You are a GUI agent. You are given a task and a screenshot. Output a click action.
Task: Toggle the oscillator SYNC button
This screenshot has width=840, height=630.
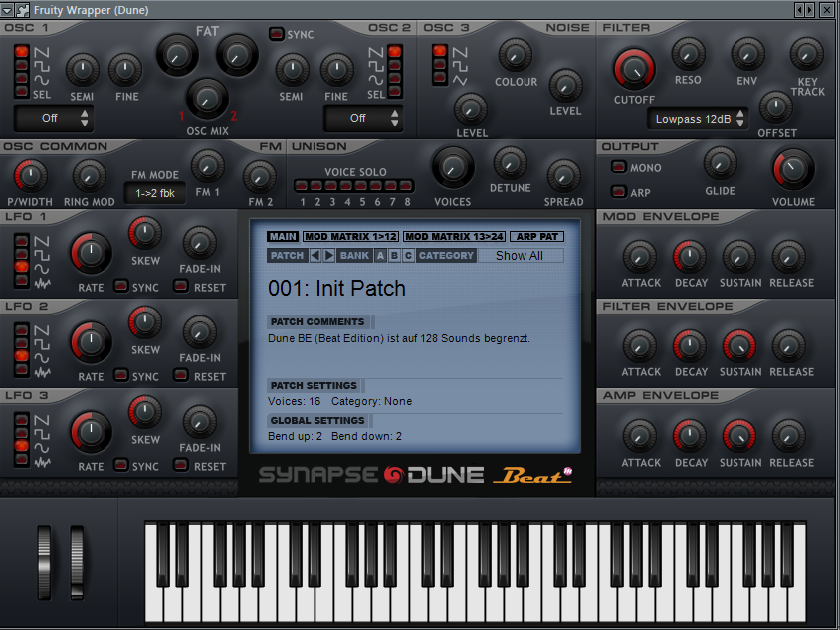click(x=276, y=34)
